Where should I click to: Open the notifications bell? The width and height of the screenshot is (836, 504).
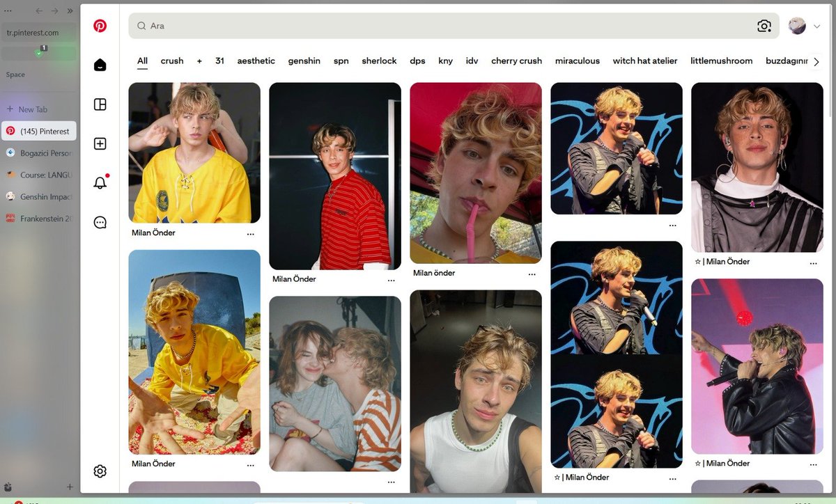[100, 182]
